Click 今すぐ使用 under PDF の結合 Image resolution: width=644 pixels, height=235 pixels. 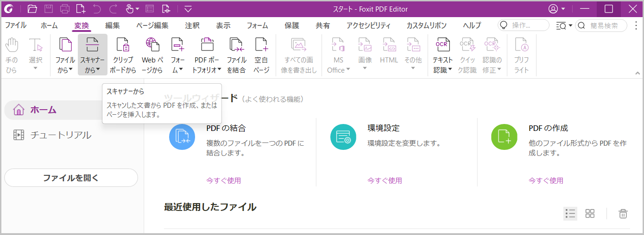223,180
